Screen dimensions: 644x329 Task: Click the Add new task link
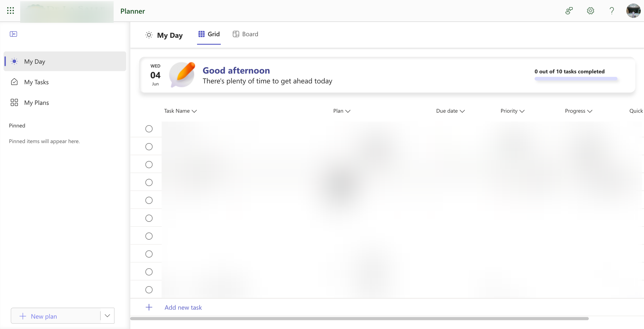183,307
